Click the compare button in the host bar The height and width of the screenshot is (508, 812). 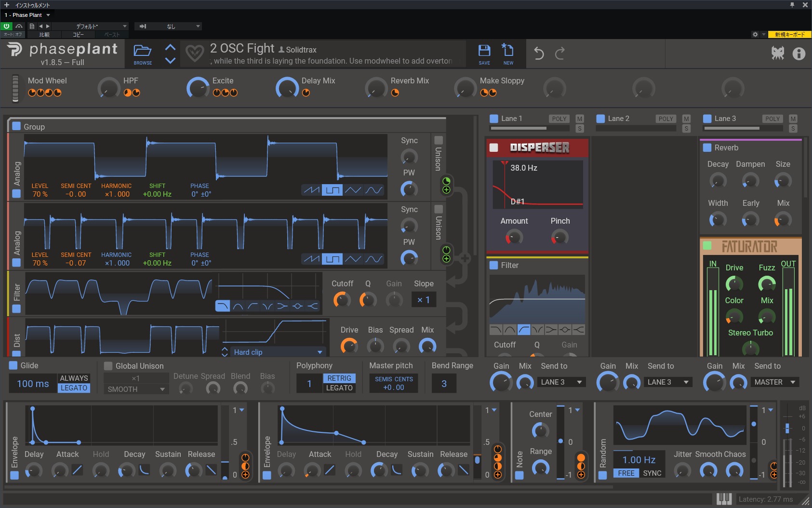pyautogui.click(x=44, y=35)
